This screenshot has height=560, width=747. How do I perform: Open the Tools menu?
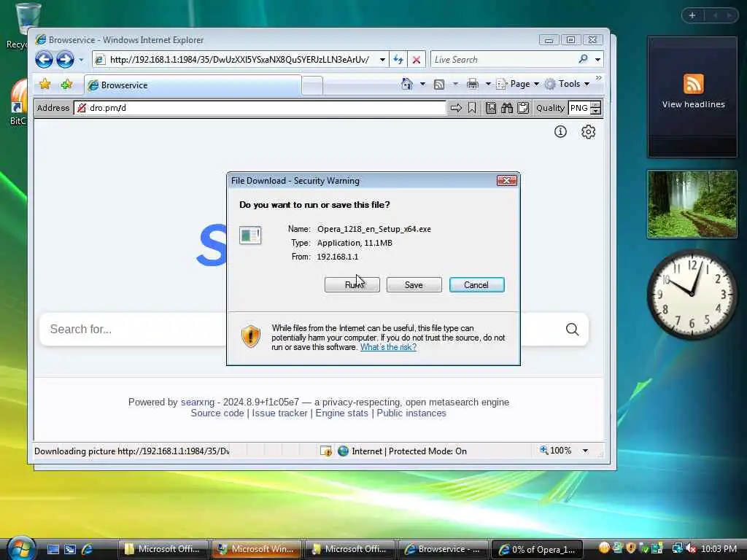point(568,84)
